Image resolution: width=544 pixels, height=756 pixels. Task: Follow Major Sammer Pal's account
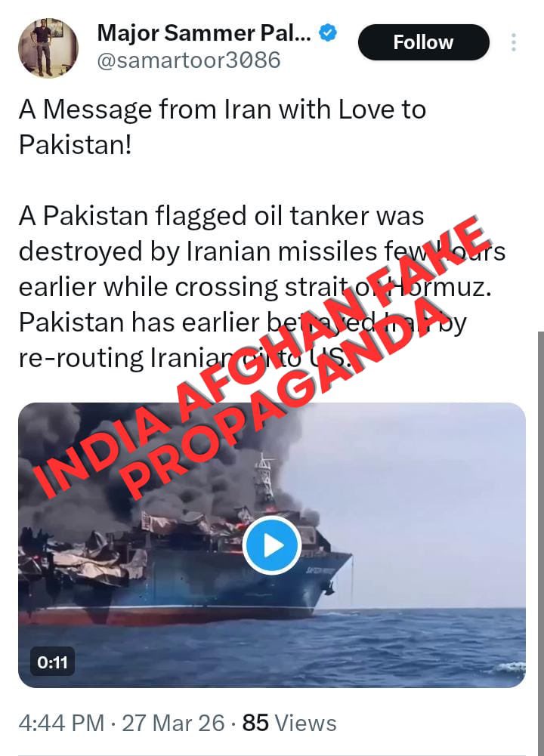pos(423,42)
